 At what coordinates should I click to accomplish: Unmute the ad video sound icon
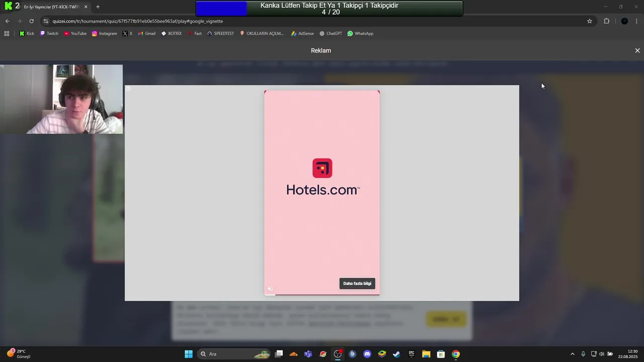(x=270, y=289)
